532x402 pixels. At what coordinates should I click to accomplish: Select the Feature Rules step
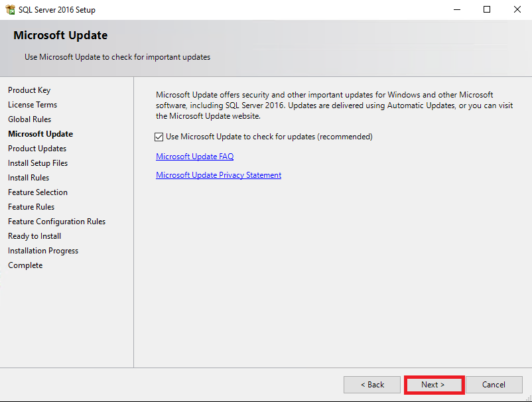click(31, 207)
